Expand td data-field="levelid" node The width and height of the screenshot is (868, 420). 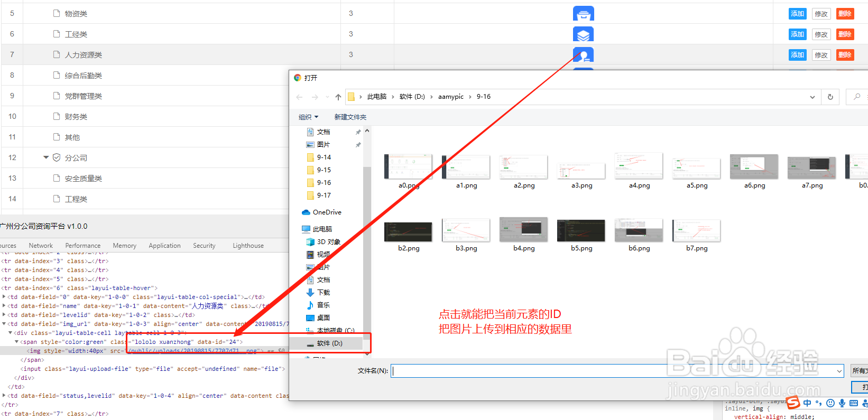coord(4,315)
